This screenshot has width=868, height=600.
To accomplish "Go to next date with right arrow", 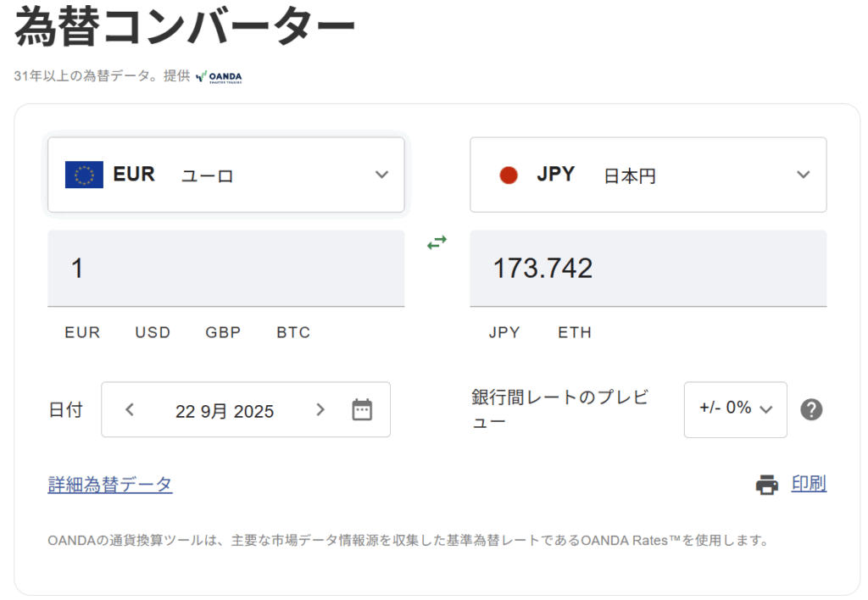I will point(320,410).
